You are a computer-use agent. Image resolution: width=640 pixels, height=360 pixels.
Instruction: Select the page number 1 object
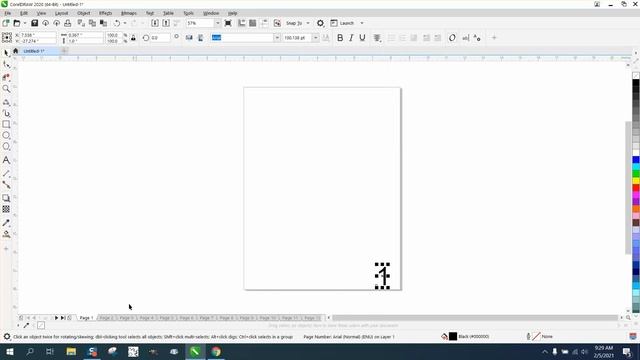(x=382, y=276)
